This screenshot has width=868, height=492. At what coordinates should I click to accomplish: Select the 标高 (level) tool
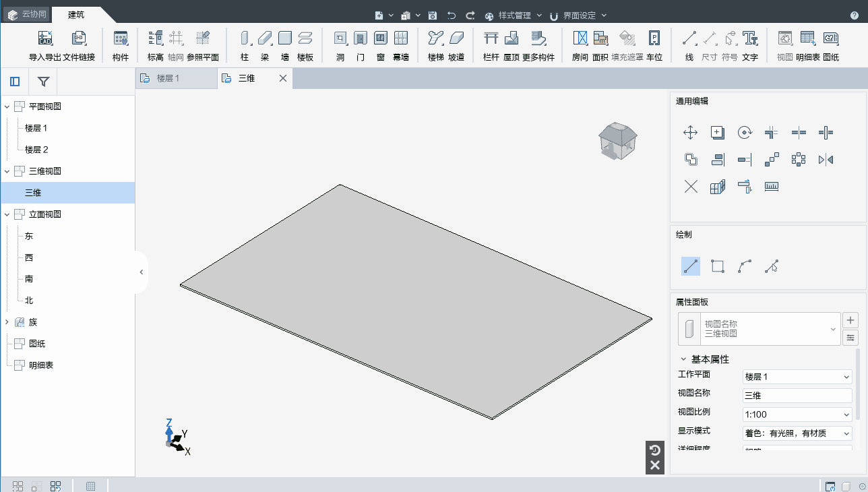[x=156, y=45]
